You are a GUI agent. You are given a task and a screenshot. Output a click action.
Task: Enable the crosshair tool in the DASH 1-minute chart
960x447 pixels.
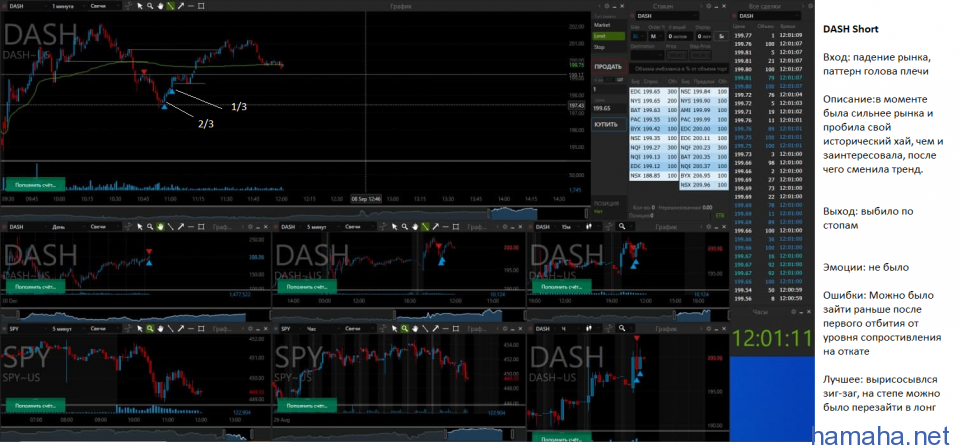pyautogui.click(x=129, y=6)
